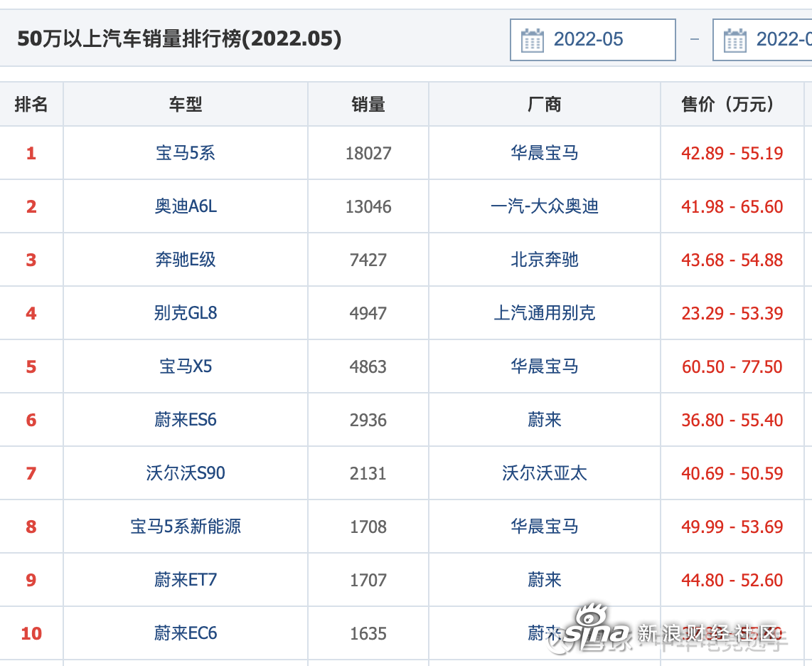812x666 pixels.
Task: Click price range 42.89 - 55.19
Action: [732, 154]
